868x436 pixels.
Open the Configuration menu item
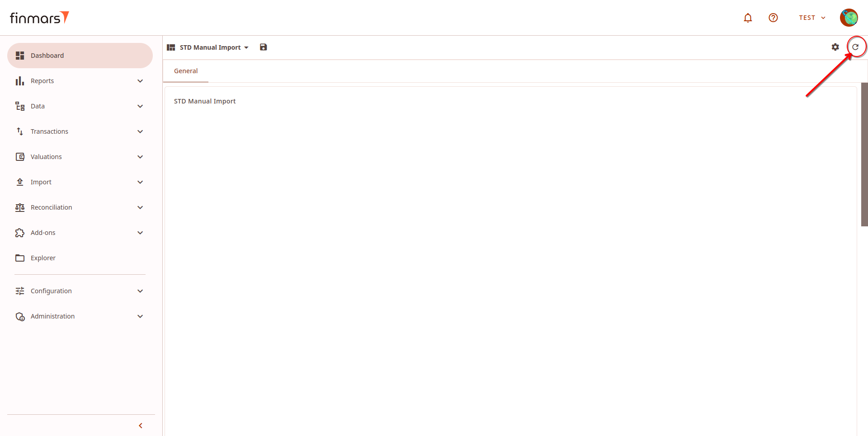(x=80, y=291)
